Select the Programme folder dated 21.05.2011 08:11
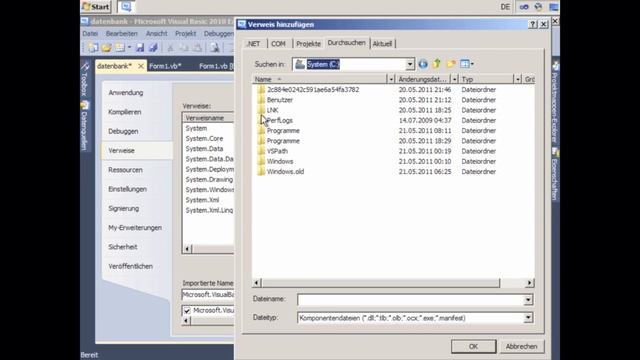The width and height of the screenshot is (640, 360). 283,131
